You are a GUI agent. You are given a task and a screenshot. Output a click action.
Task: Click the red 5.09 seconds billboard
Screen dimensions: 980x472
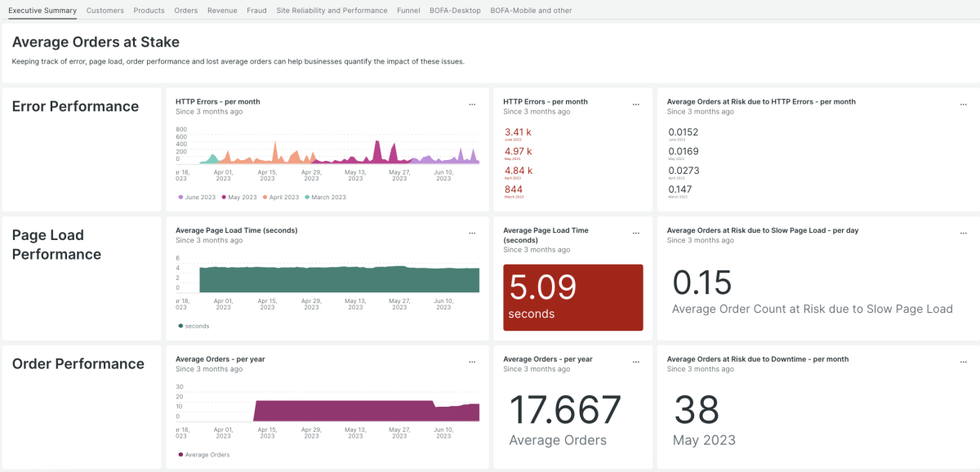(573, 297)
